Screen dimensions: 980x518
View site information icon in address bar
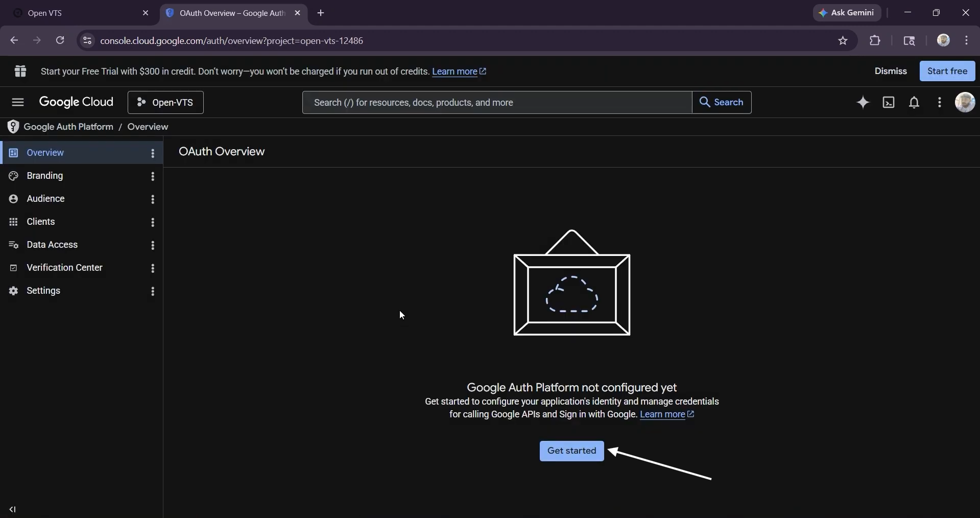pos(87,41)
